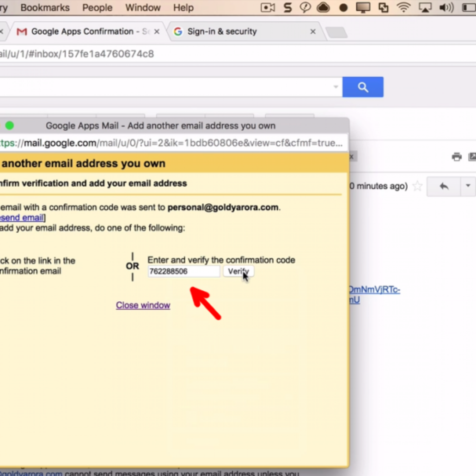Click the confirmation code input field

pyautogui.click(x=183, y=271)
